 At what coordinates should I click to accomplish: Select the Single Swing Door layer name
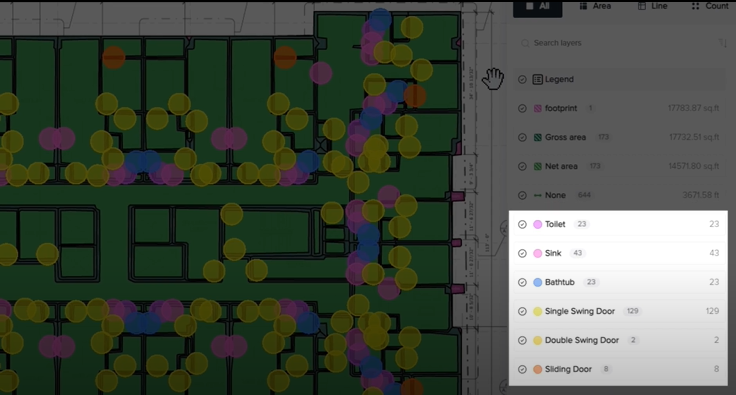pyautogui.click(x=580, y=311)
